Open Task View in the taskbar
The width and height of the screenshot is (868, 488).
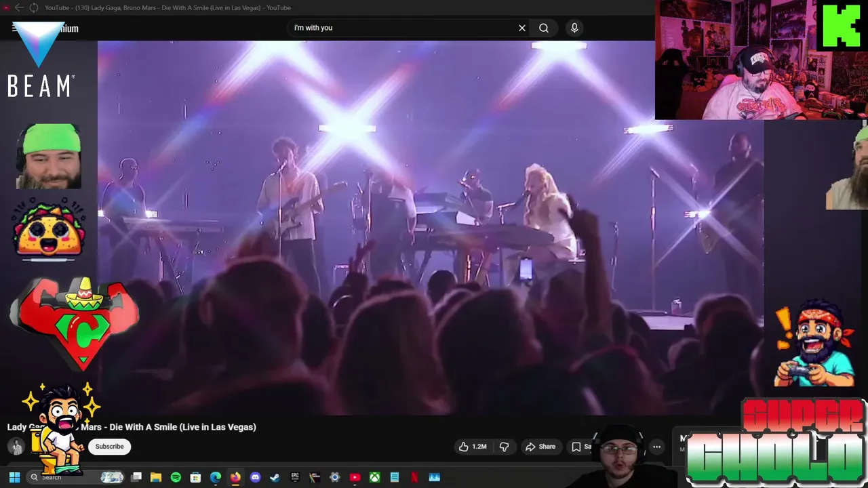point(136,477)
